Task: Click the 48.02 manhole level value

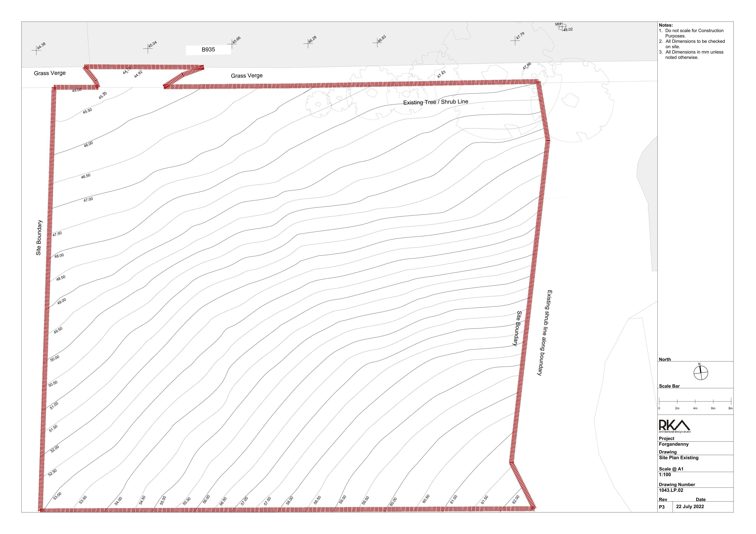Action: (x=568, y=30)
